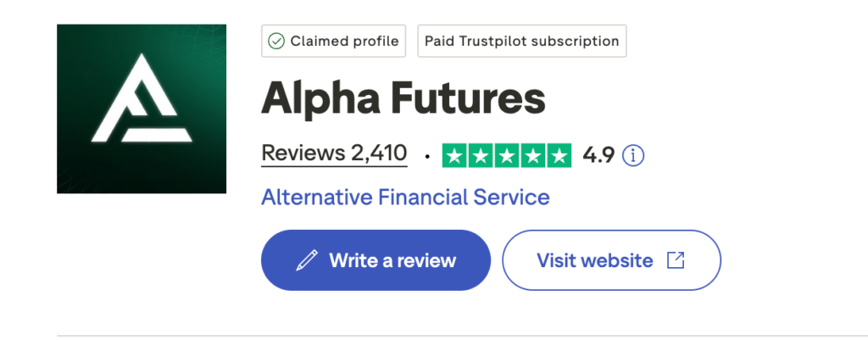This screenshot has height=340, width=868.
Task: Click the external link icon beside Visit website
Action: pyautogui.click(x=676, y=260)
